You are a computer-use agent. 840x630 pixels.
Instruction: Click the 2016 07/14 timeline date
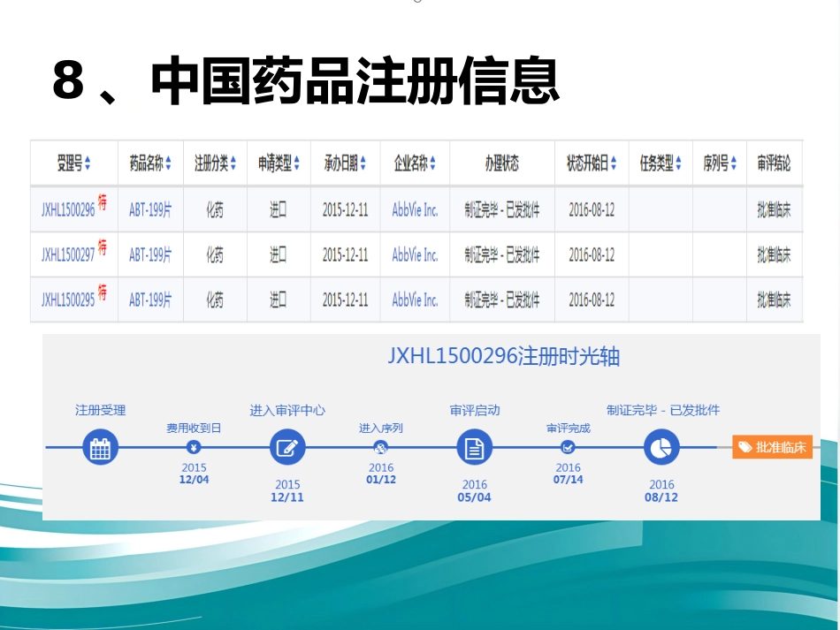click(x=568, y=474)
